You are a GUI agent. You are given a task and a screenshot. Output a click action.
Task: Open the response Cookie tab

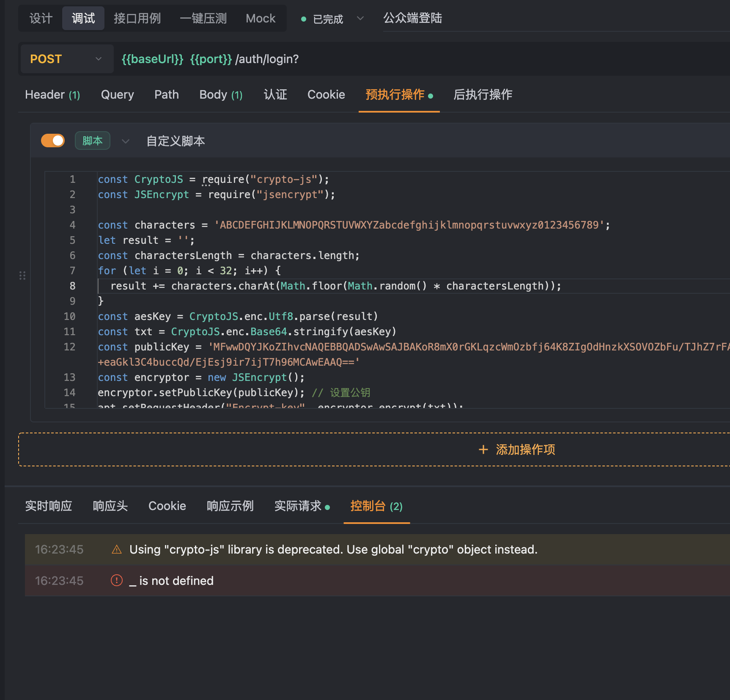click(x=167, y=506)
